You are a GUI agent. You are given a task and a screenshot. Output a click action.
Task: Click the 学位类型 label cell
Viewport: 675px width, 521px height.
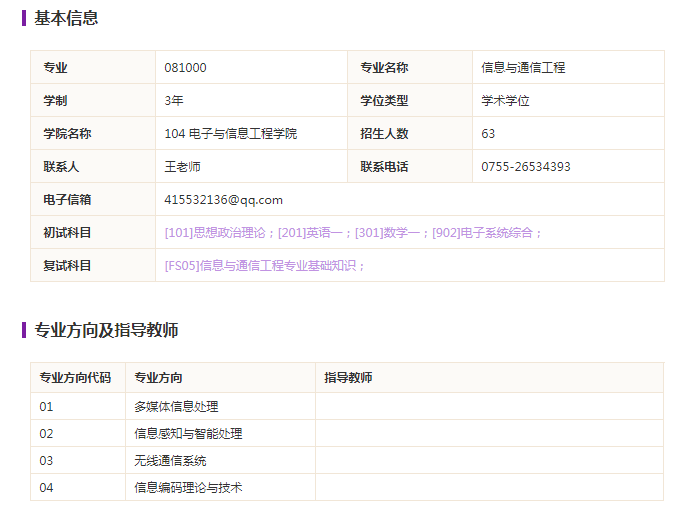410,100
